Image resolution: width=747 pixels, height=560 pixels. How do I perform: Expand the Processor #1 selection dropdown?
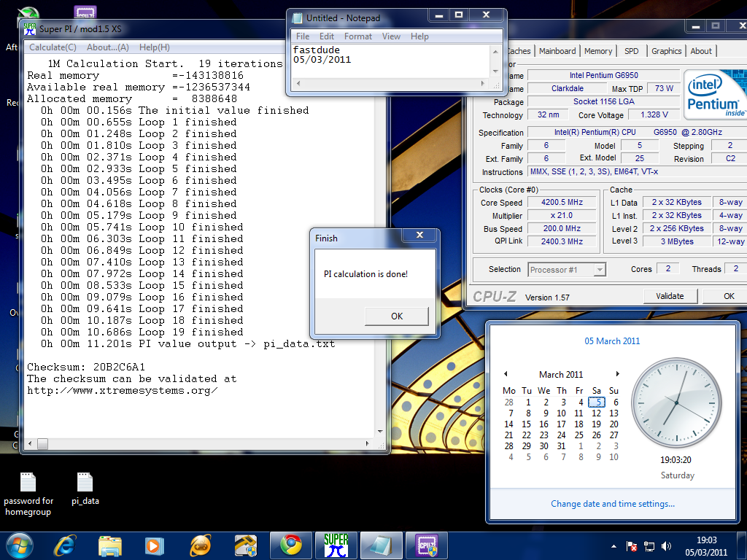click(600, 270)
